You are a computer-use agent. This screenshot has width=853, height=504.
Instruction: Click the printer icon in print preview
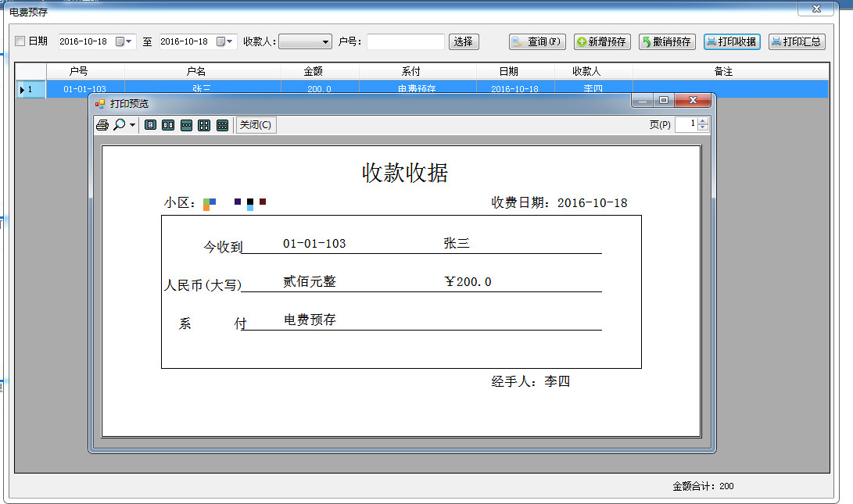click(102, 125)
